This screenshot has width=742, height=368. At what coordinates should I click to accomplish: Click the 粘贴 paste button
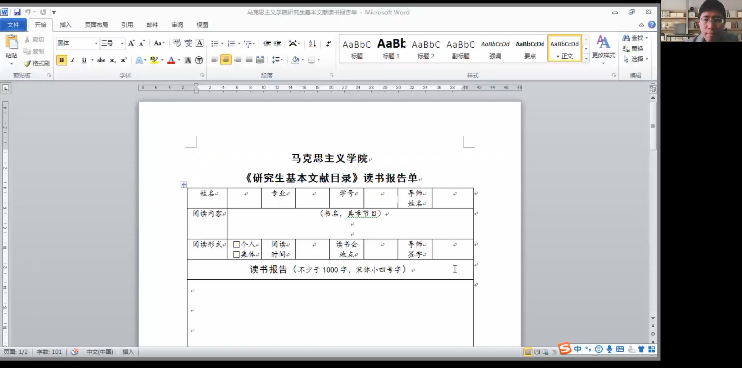coord(11,49)
